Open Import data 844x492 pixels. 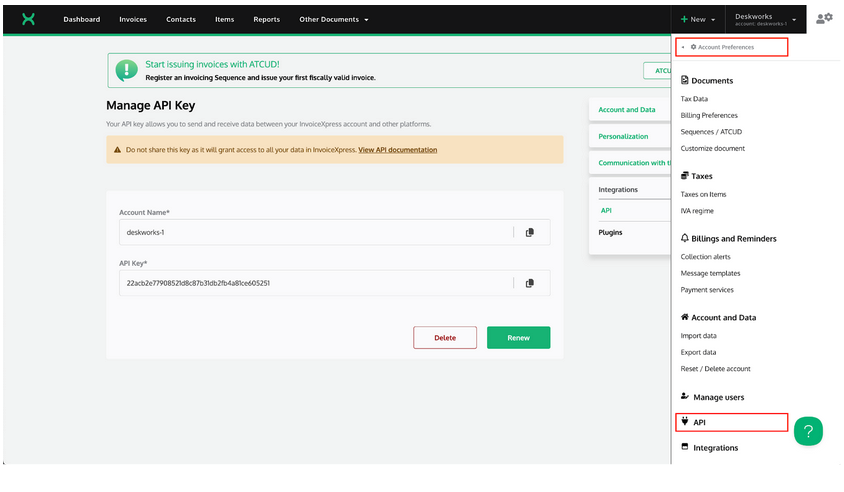[x=698, y=336]
